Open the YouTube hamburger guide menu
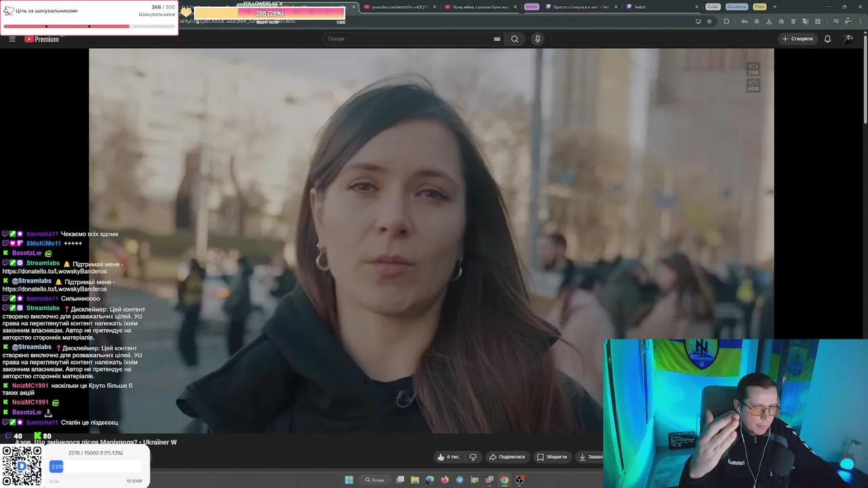The image size is (868, 488). tap(12, 39)
